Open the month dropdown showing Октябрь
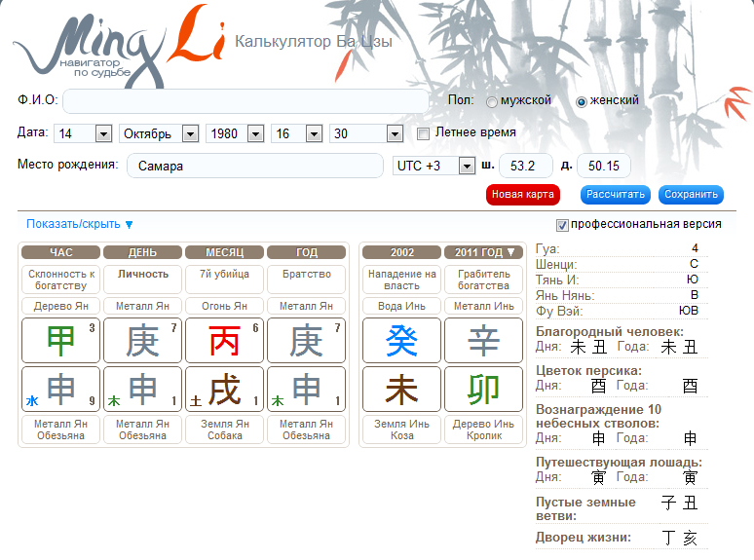Screen dimensions: 754x560 [x=159, y=133]
